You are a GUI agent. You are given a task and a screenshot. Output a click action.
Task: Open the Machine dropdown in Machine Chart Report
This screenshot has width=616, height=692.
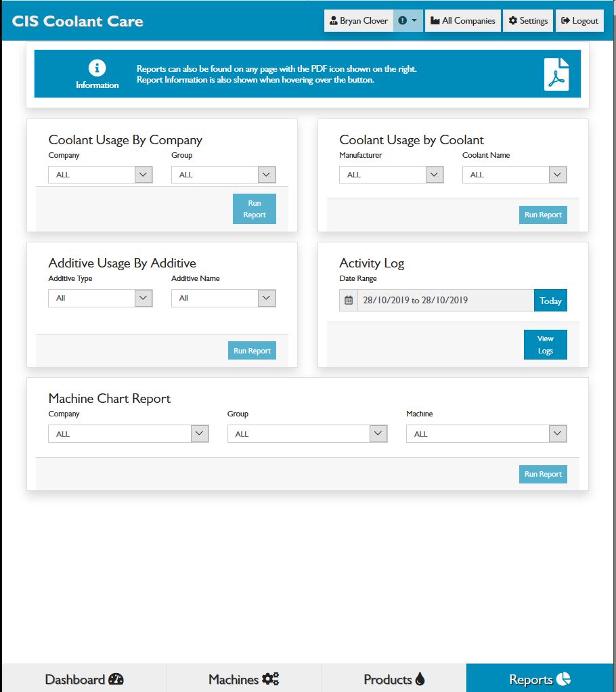click(486, 434)
